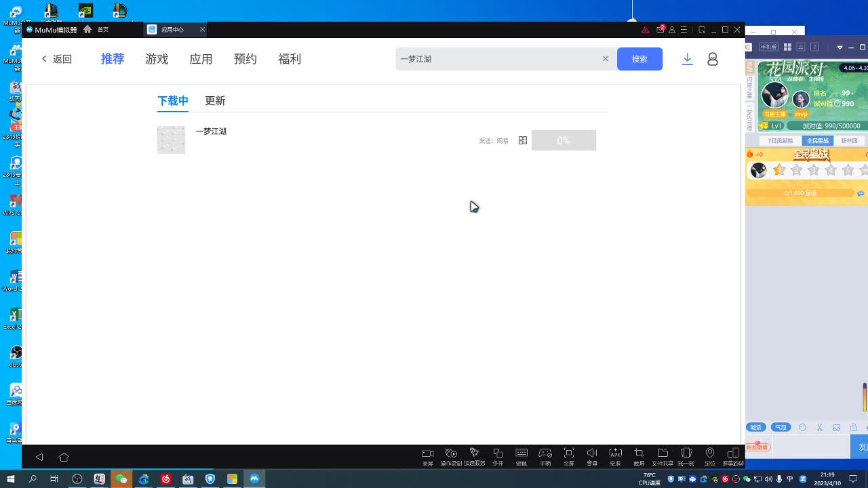This screenshot has width=868, height=488.
Task: Open the file sharing (文件共享) folder
Action: [x=663, y=457]
